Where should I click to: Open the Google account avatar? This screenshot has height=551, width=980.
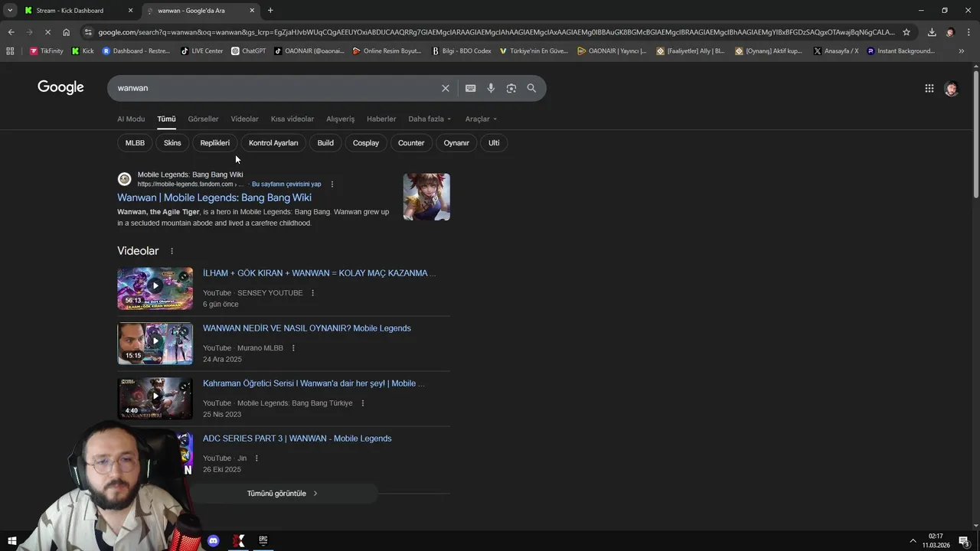coord(951,88)
